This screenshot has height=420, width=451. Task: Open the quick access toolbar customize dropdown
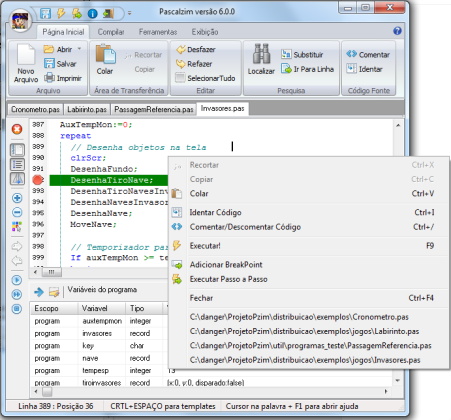tap(129, 13)
